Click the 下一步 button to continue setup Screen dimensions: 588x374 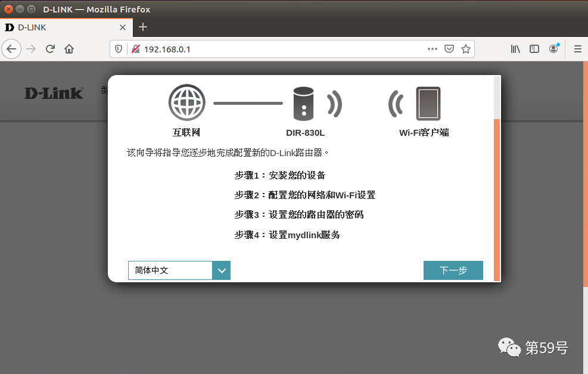[453, 270]
